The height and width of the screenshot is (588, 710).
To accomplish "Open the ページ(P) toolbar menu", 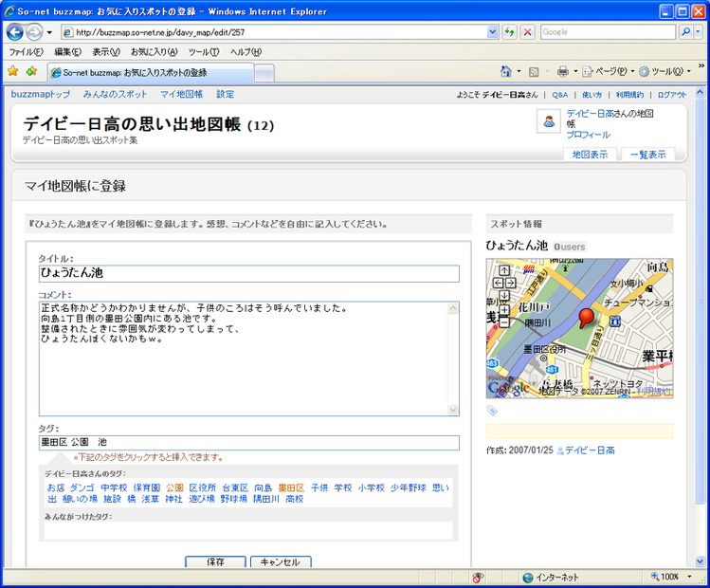I will coord(609,71).
